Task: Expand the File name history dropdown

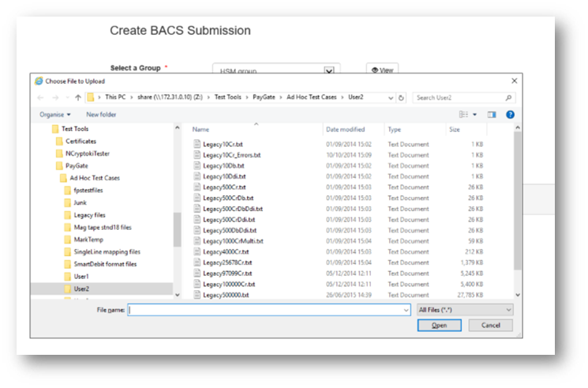Action: tap(405, 310)
